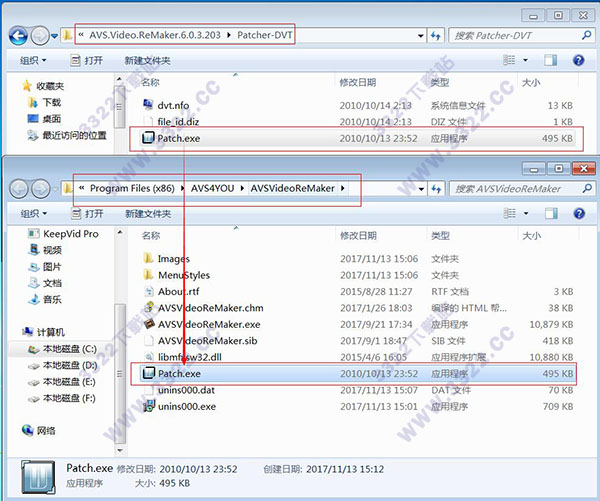Screen dimensions: 600x501
Task: Expand arrow after Program Files (x86) breadcrumb
Action: [x=182, y=188]
